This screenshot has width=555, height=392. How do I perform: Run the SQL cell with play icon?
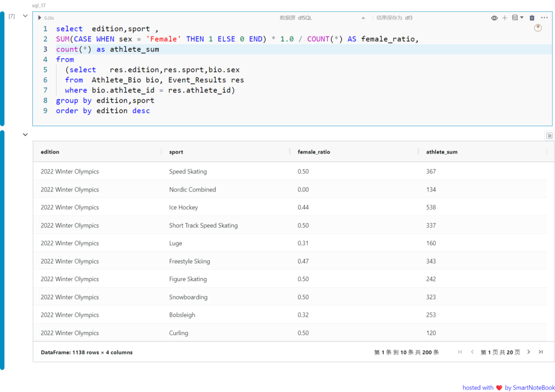(40, 18)
